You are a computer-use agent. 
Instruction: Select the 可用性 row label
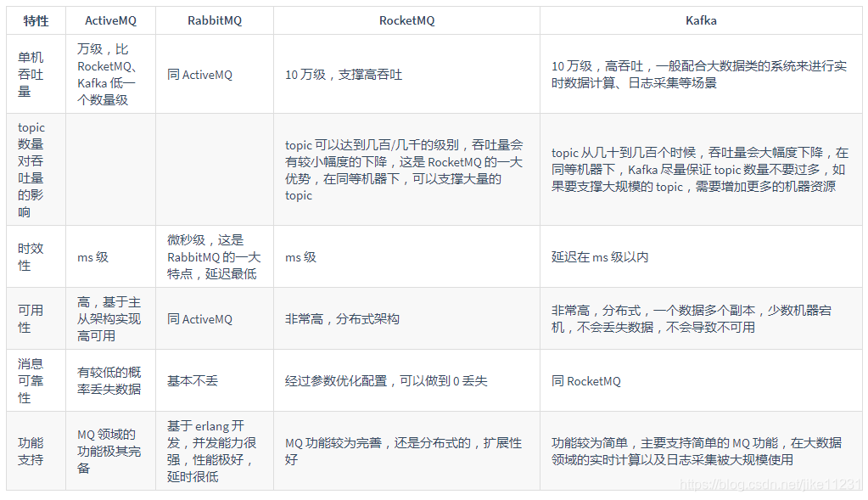point(36,318)
